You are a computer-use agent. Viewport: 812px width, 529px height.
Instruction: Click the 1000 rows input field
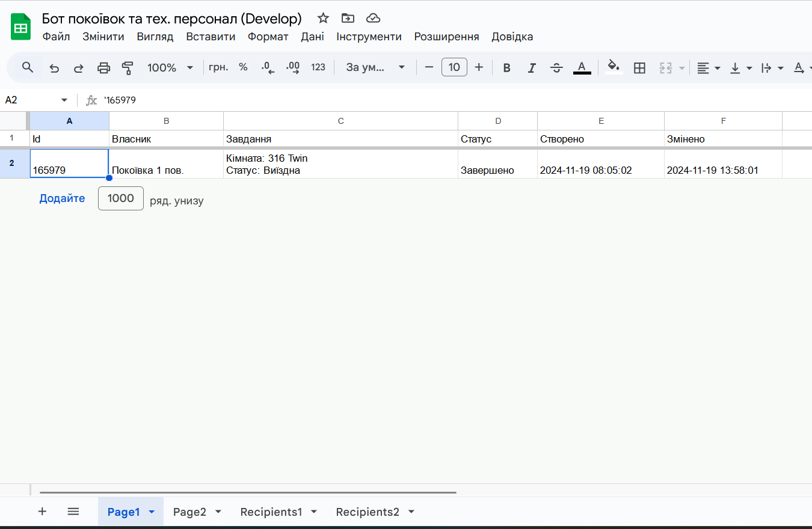pos(121,198)
